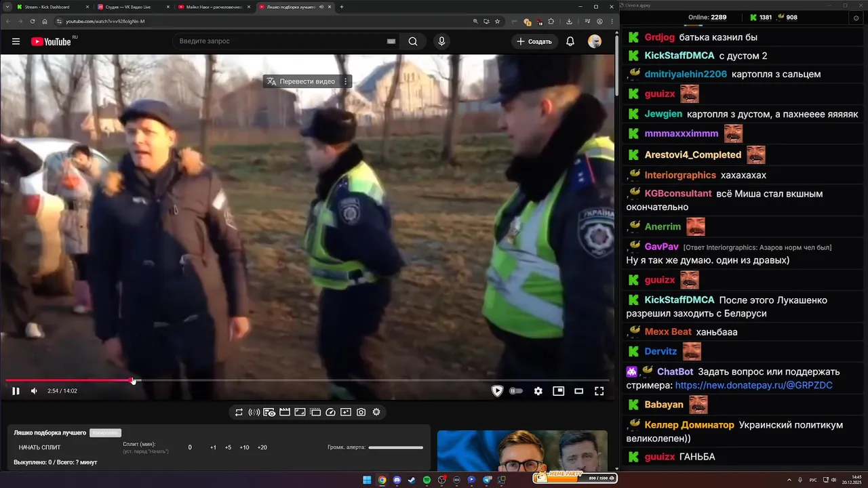Click the clapperboard cinema mode icon
Image resolution: width=868 pixels, height=488 pixels.
point(285,412)
